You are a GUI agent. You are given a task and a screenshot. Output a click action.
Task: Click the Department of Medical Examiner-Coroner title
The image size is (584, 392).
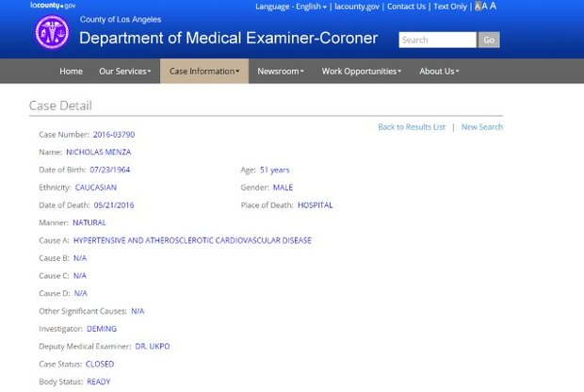tap(228, 39)
